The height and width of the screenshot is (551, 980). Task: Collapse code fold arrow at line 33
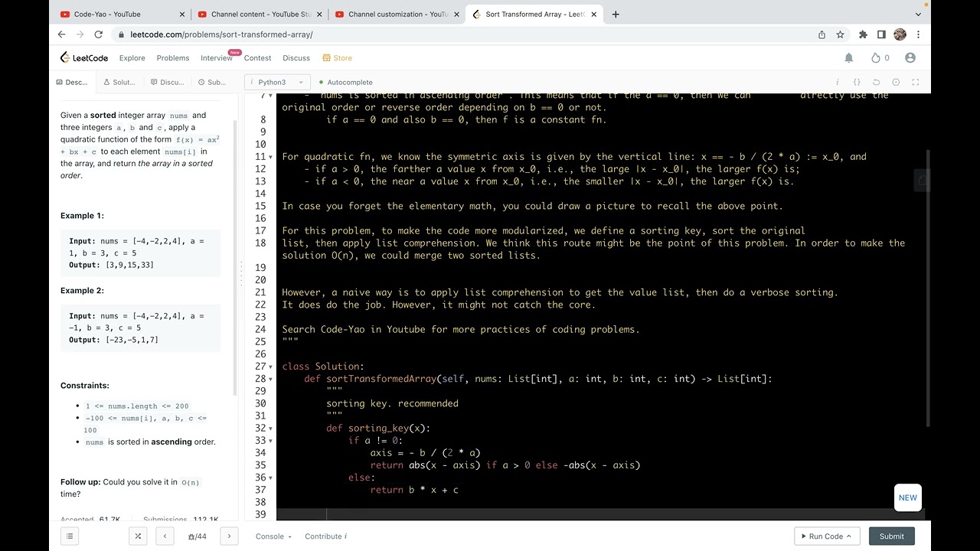(x=270, y=441)
